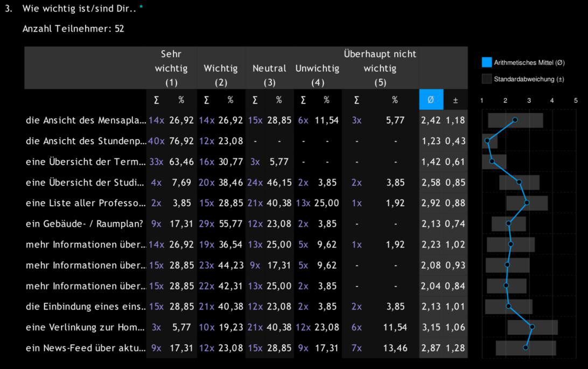The width and height of the screenshot is (588, 369).
Task: Click the blue Ø column header
Action: [x=431, y=100]
